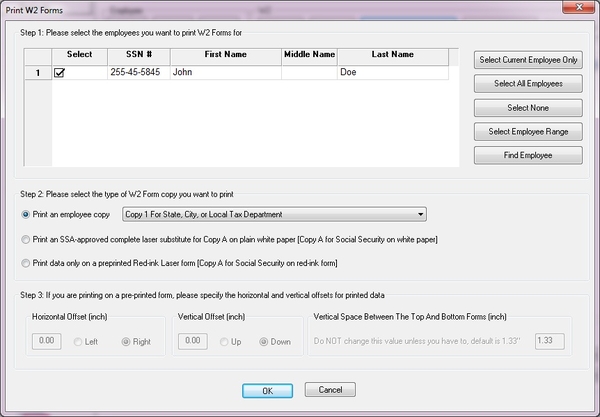Open the W2 copy type dropdown
The height and width of the screenshot is (417, 600).
click(420, 214)
